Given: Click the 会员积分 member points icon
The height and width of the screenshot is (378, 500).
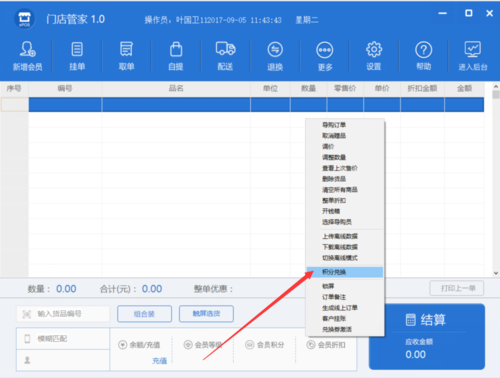Looking at the screenshot, I should click(x=250, y=344).
